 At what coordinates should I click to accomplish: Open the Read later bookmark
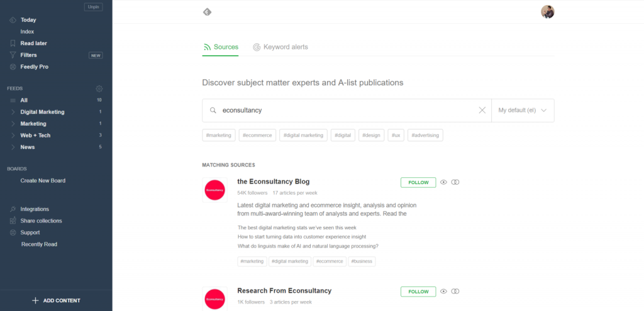pyautogui.click(x=33, y=43)
